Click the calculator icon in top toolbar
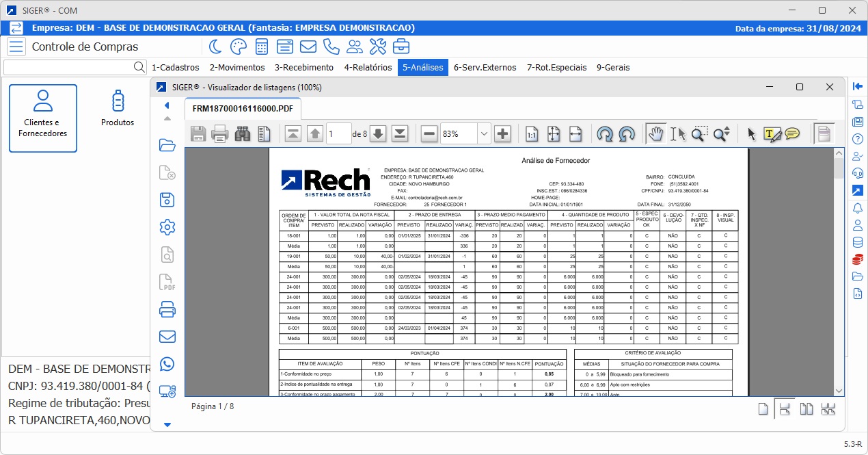This screenshot has width=868, height=455. point(261,47)
